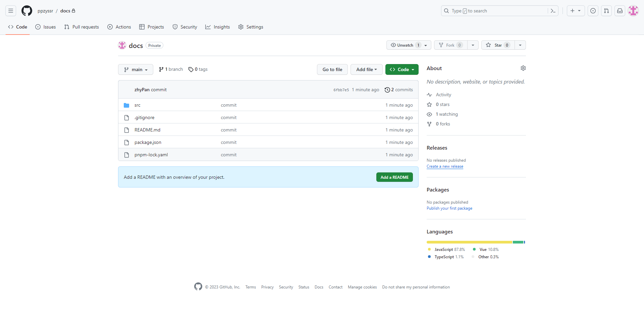
Task: Open the create new plus dropdown
Action: [576, 11]
